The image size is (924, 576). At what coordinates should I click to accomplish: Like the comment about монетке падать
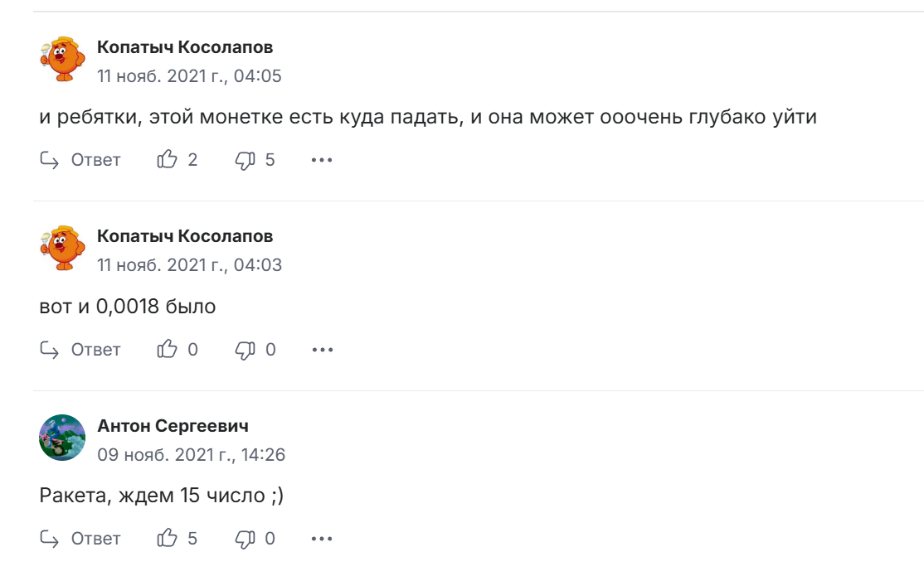click(x=168, y=160)
